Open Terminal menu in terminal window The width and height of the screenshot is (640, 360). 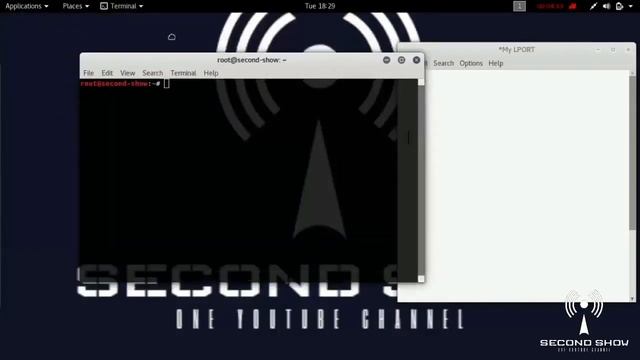(x=183, y=73)
